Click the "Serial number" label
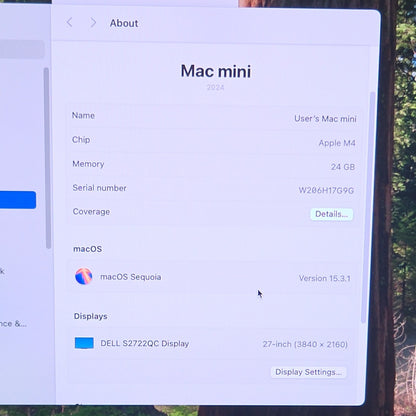Viewport: 416px width, 416px height. (99, 188)
